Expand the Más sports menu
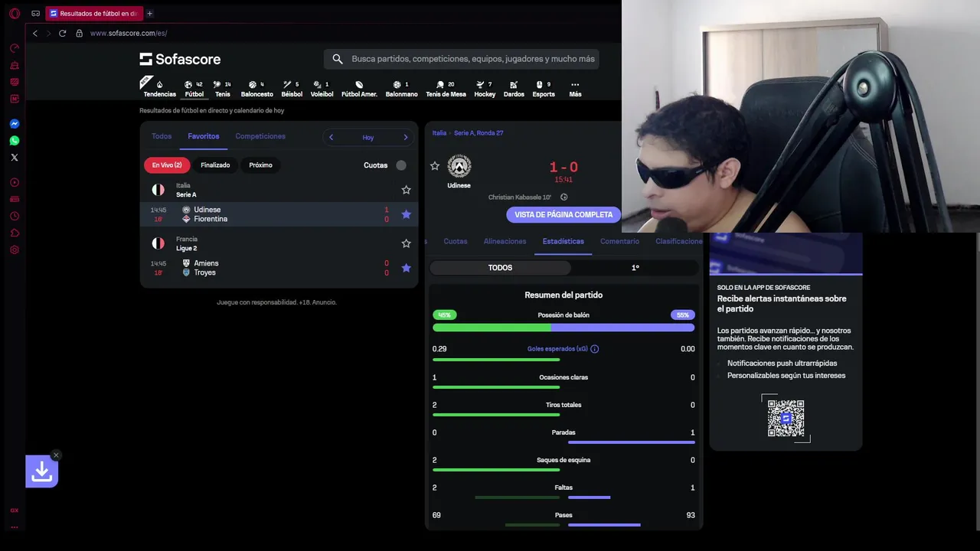The image size is (980, 551). click(x=575, y=90)
